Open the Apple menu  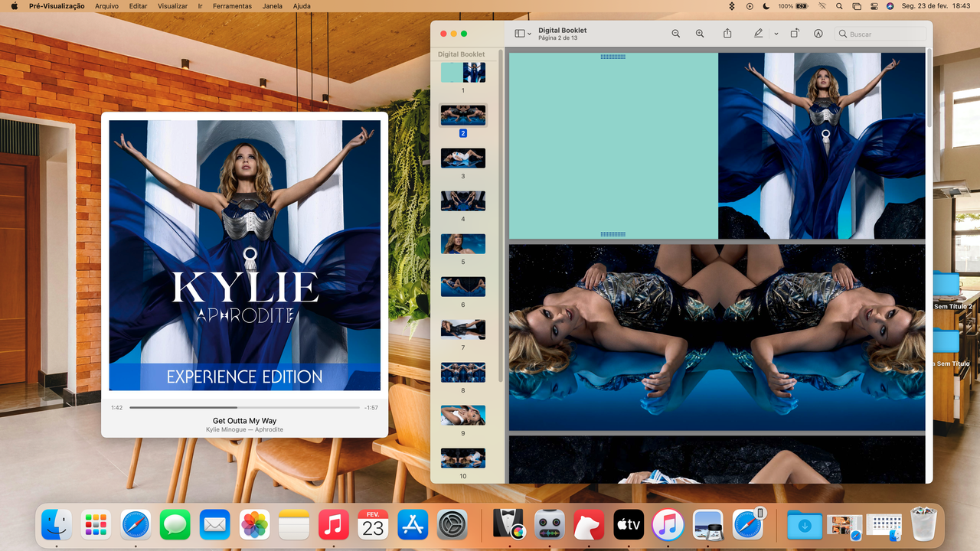(x=14, y=6)
